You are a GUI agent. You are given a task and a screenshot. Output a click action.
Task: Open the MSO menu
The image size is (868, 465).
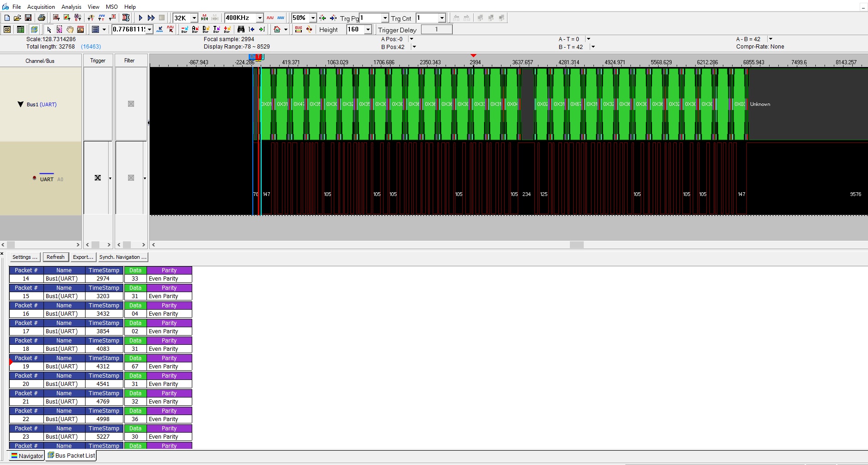tap(112, 7)
